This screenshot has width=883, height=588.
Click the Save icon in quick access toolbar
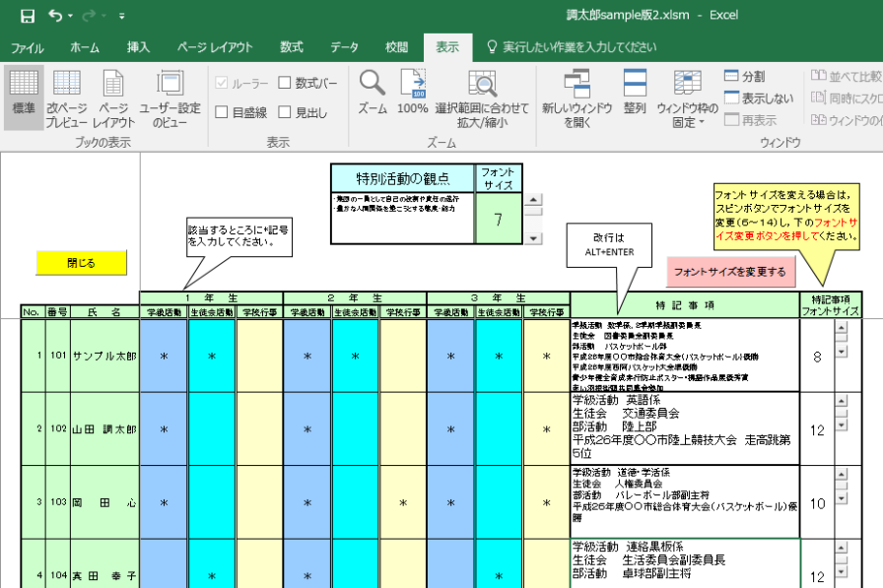(27, 16)
